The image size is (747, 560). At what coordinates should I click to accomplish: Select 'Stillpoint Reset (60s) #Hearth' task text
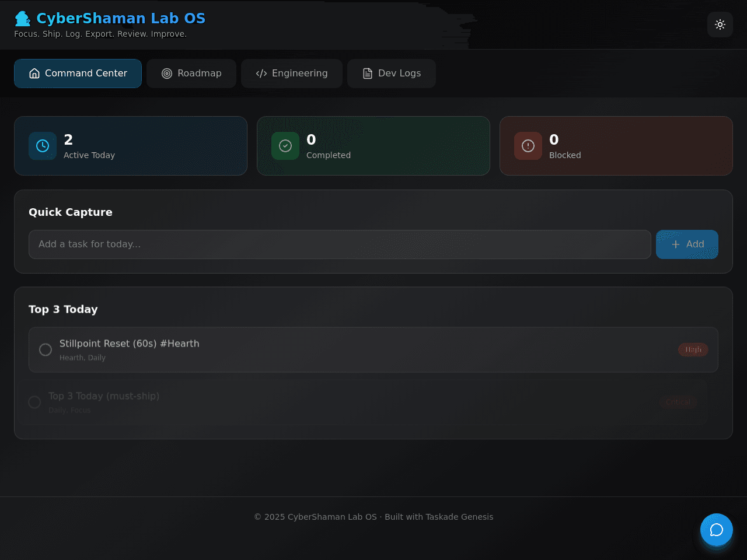[x=130, y=344]
